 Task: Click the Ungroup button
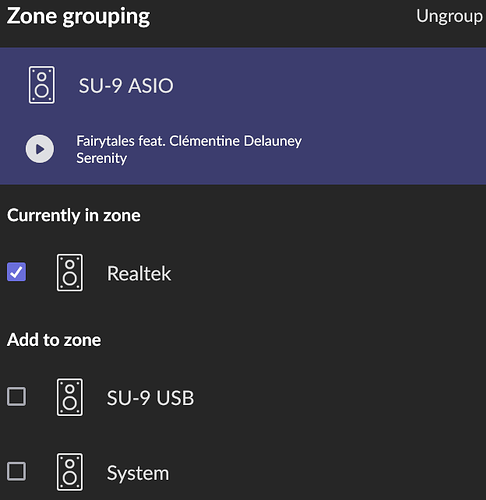click(449, 16)
